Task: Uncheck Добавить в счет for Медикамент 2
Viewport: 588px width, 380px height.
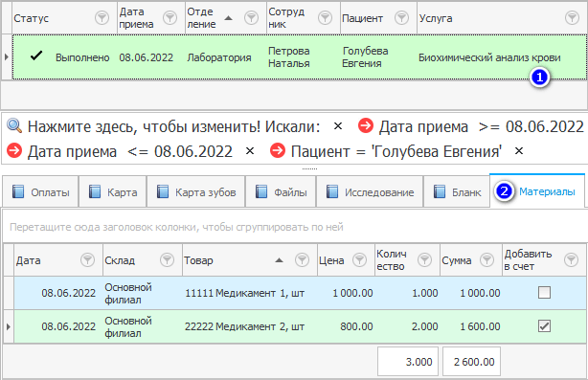Action: coord(544,326)
